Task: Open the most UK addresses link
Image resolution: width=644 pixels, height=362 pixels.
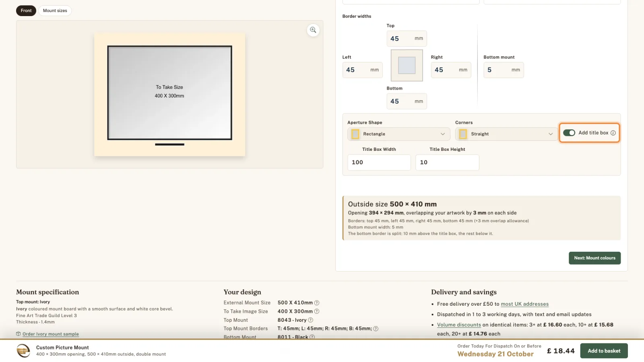Action: pyautogui.click(x=524, y=304)
